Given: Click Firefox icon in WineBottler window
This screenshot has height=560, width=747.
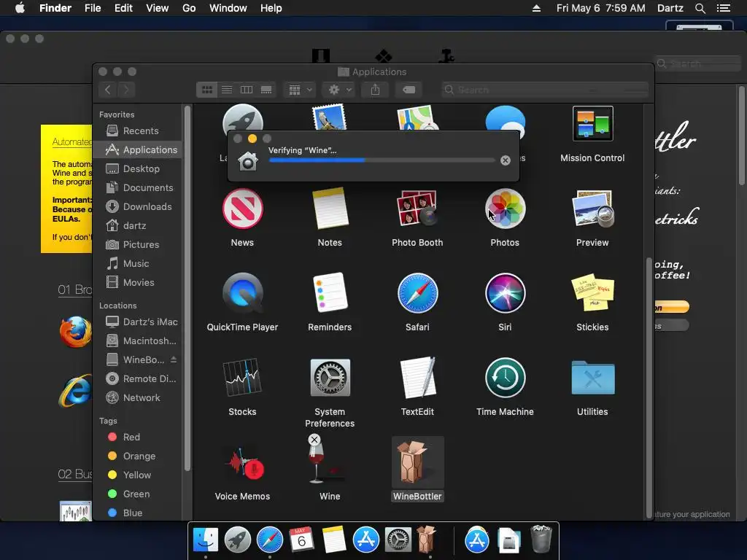Looking at the screenshot, I should [75, 332].
